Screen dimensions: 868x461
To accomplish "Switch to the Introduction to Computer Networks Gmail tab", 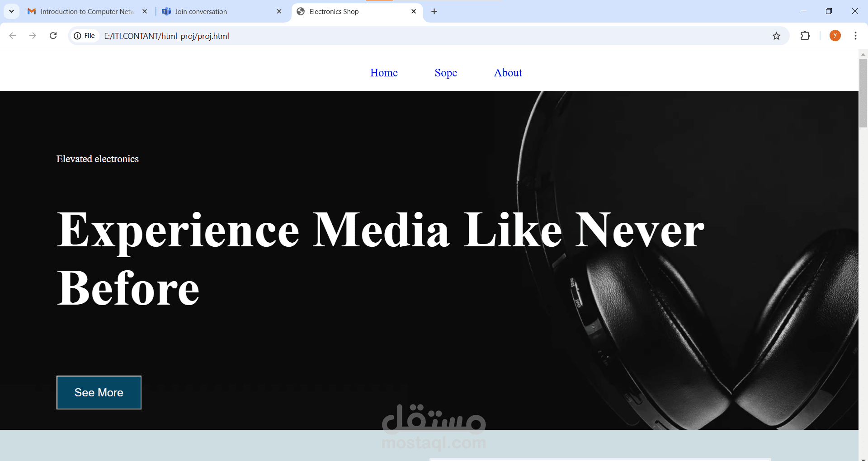I will [87, 11].
